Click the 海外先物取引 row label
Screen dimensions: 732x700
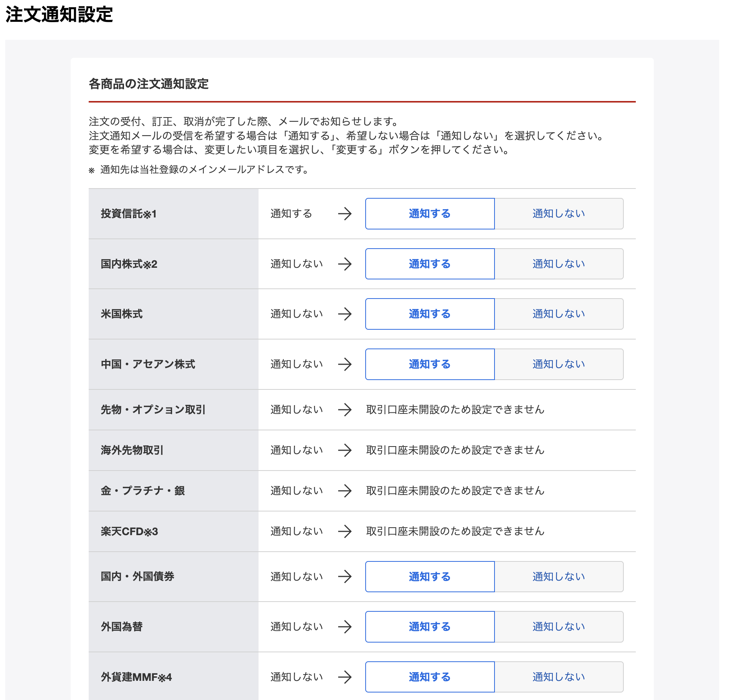(x=132, y=450)
